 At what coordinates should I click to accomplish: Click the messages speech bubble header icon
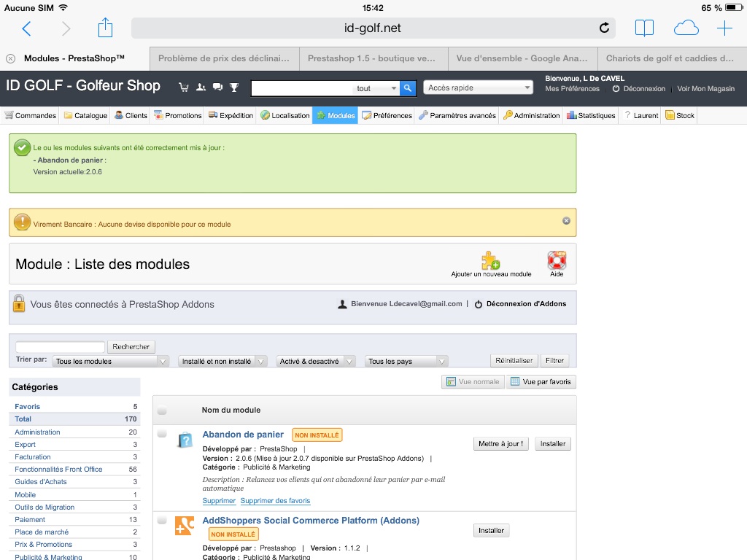pyautogui.click(x=217, y=87)
